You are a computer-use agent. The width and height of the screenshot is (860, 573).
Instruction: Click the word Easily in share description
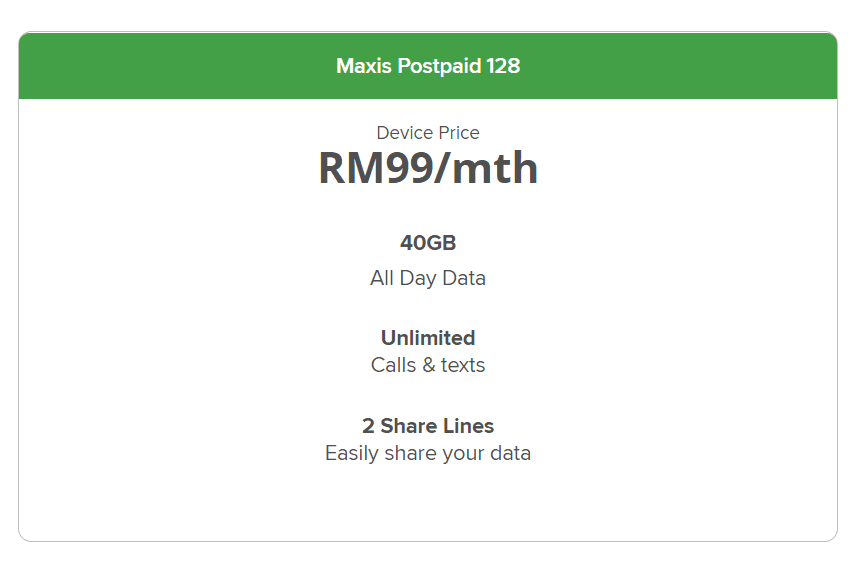(352, 453)
